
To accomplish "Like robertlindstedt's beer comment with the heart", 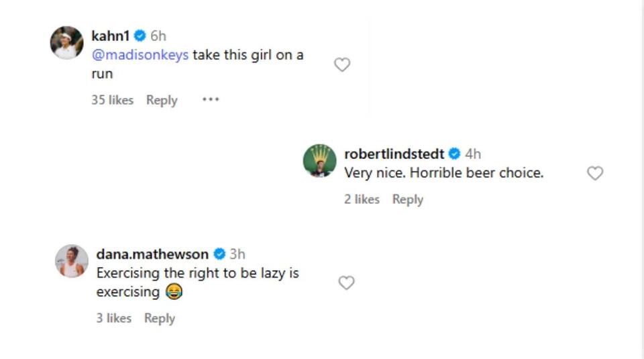I will (595, 173).
